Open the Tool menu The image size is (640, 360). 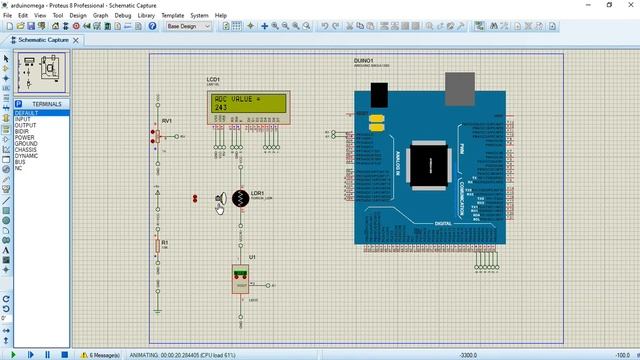[58, 16]
